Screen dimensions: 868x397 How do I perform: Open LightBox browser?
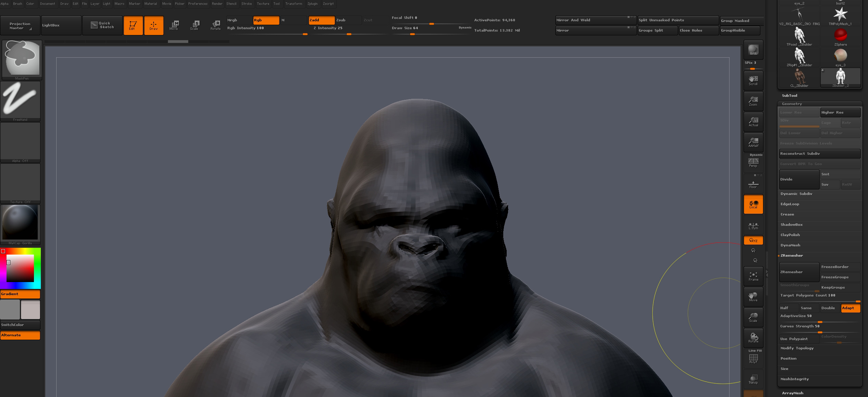click(61, 25)
